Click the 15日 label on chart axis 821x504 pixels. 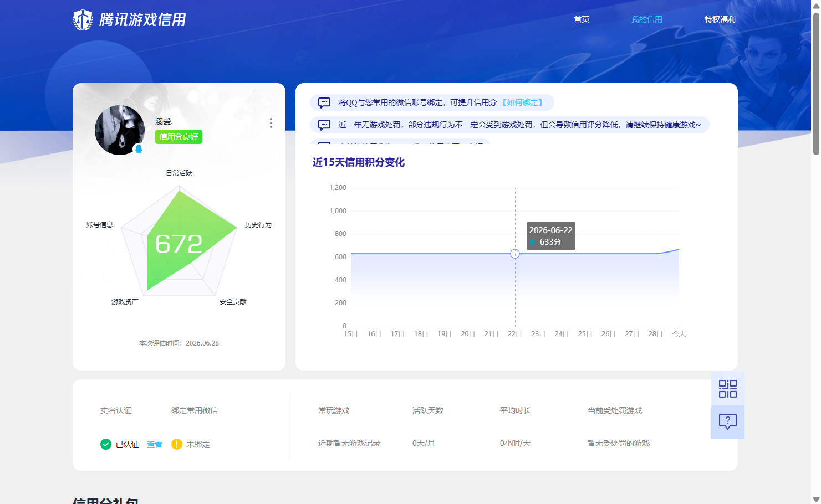tap(351, 334)
